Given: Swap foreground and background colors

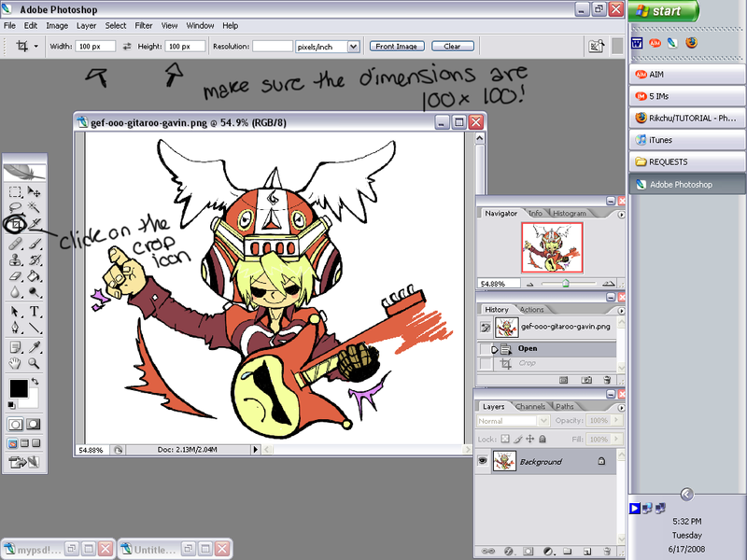Looking at the screenshot, I should click(35, 382).
